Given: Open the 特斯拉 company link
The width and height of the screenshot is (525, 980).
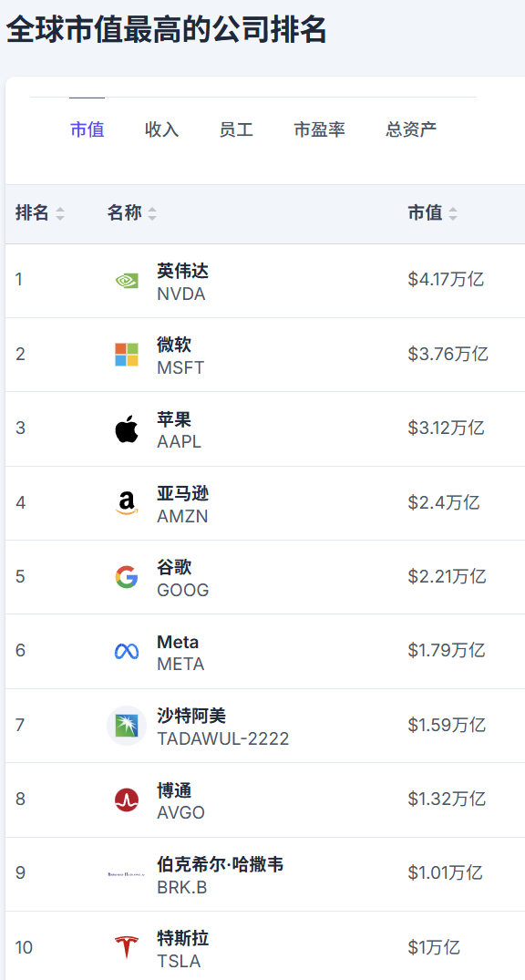Looking at the screenshot, I should coord(183,938).
